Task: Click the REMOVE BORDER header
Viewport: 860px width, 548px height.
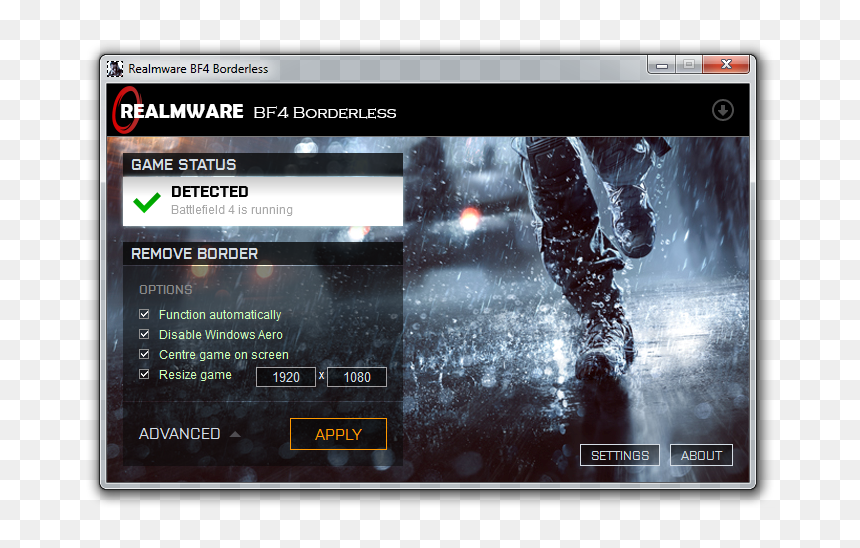Action: pos(194,253)
